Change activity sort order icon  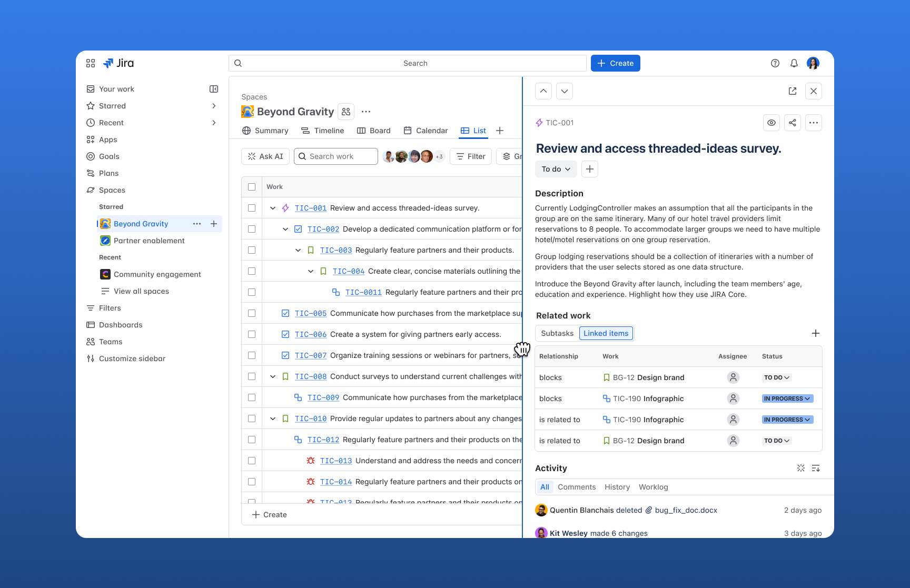pyautogui.click(x=816, y=468)
